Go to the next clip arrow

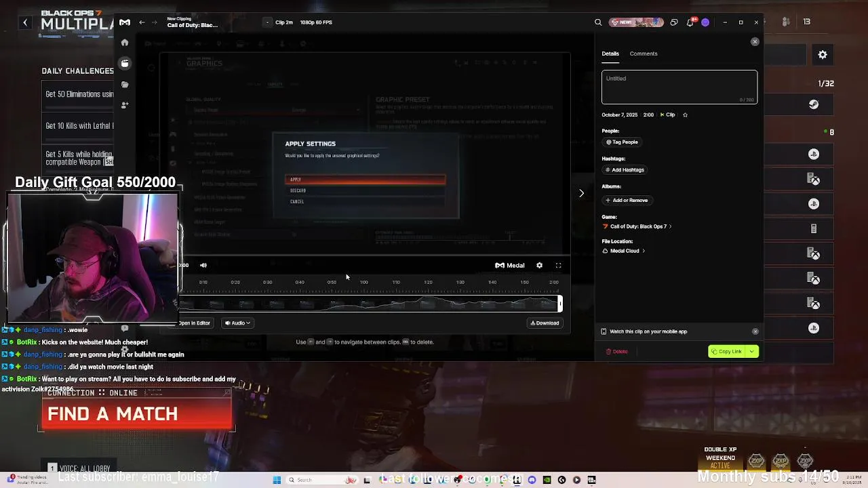[x=581, y=193]
